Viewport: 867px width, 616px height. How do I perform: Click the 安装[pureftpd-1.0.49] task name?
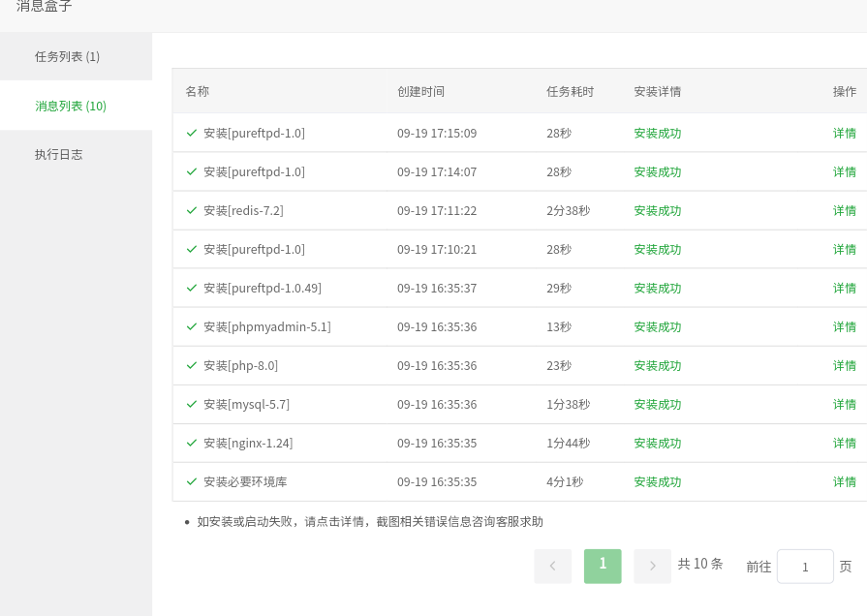(263, 288)
